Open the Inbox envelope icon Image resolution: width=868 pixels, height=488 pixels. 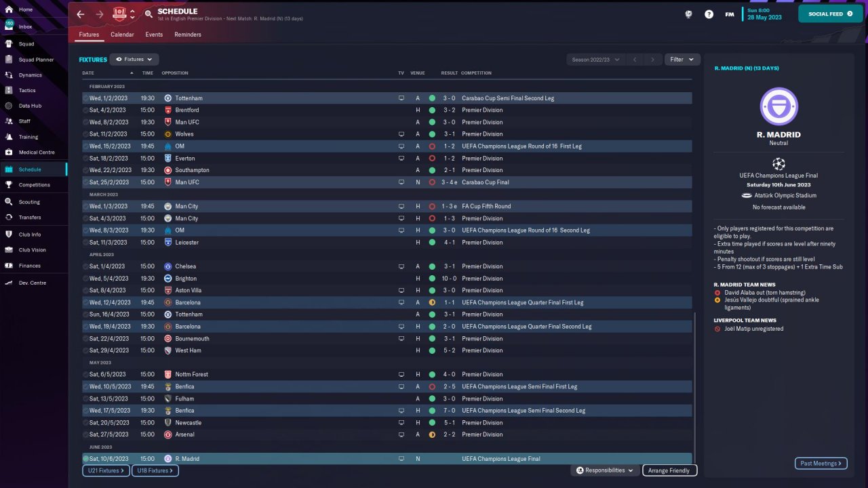click(9, 26)
